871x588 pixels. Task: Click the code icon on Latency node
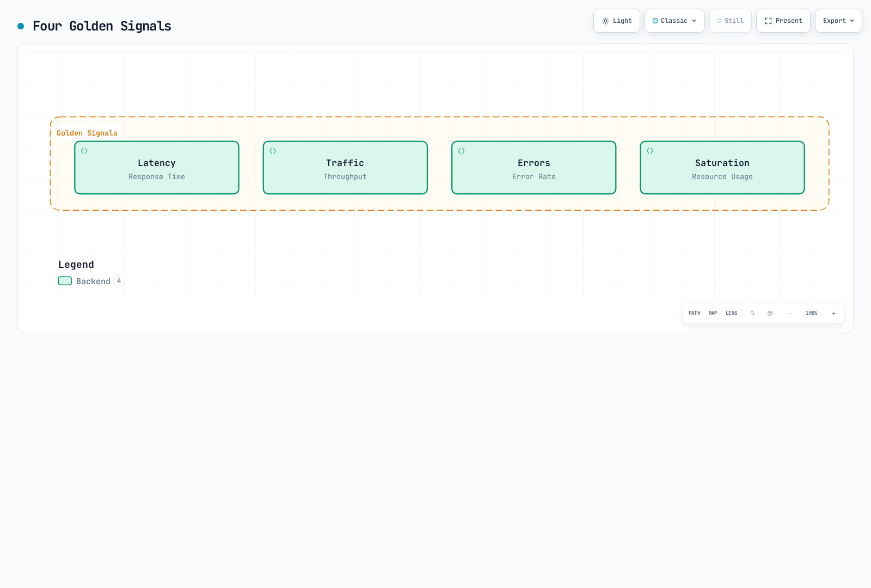click(x=84, y=151)
